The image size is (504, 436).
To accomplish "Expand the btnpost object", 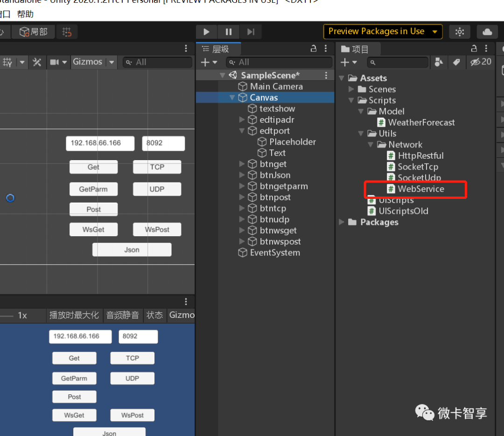I will (x=242, y=197).
